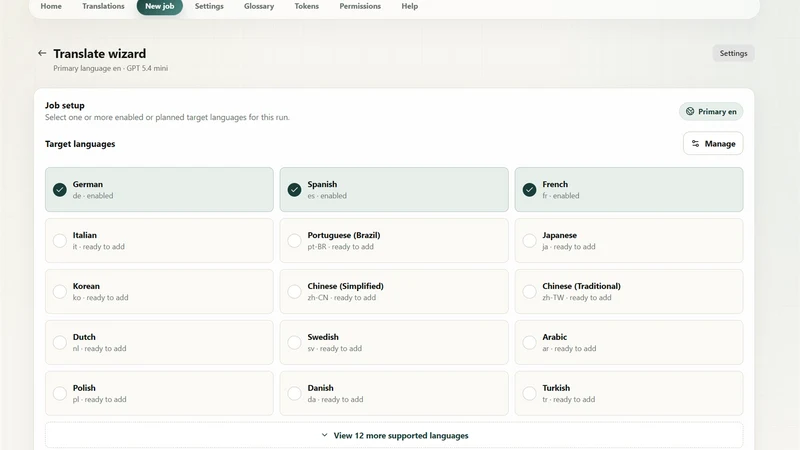
Task: Click the 'da - ready to add' text
Action: (335, 400)
